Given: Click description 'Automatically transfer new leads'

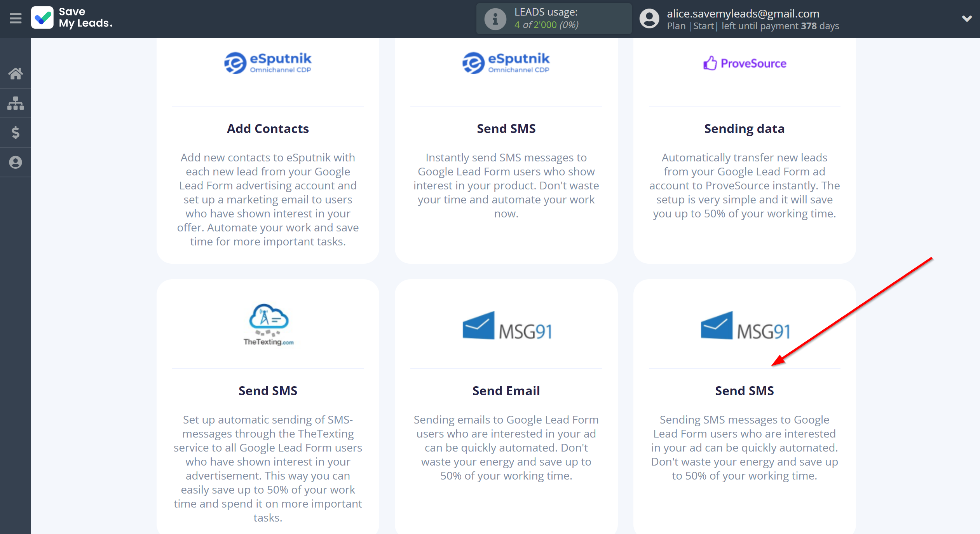Looking at the screenshot, I should coord(745,186).
